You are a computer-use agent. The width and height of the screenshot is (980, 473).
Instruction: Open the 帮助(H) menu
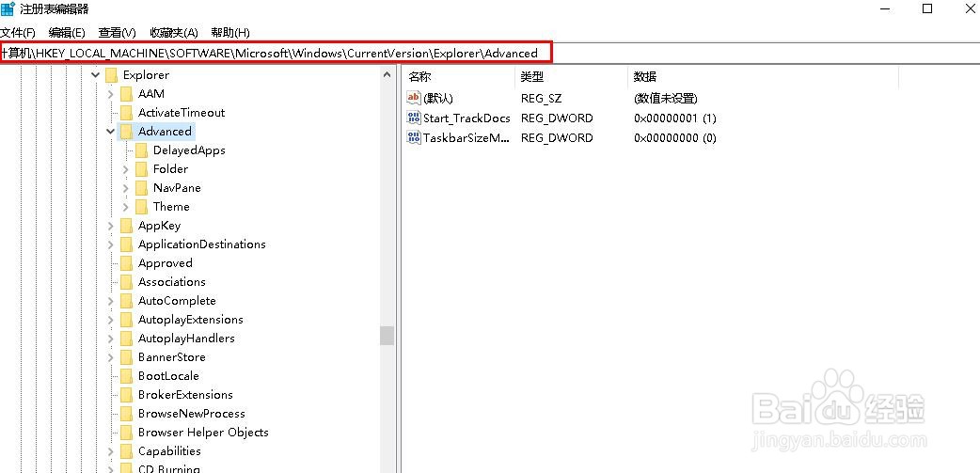(x=230, y=33)
